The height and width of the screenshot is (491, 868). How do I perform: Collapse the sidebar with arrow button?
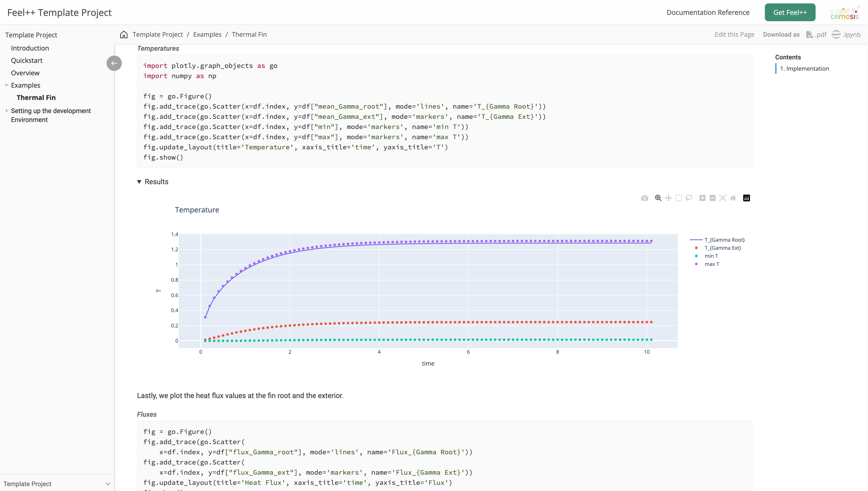pos(114,63)
